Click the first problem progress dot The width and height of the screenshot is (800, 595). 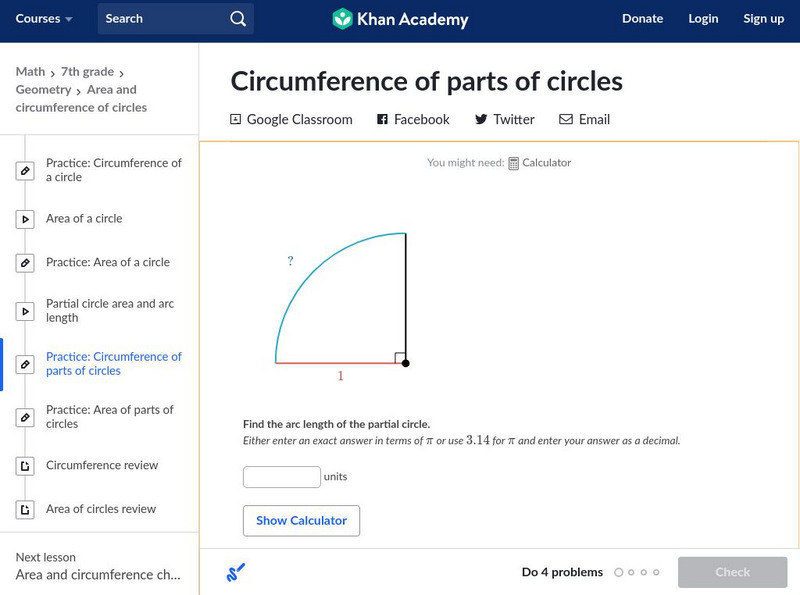tap(619, 573)
